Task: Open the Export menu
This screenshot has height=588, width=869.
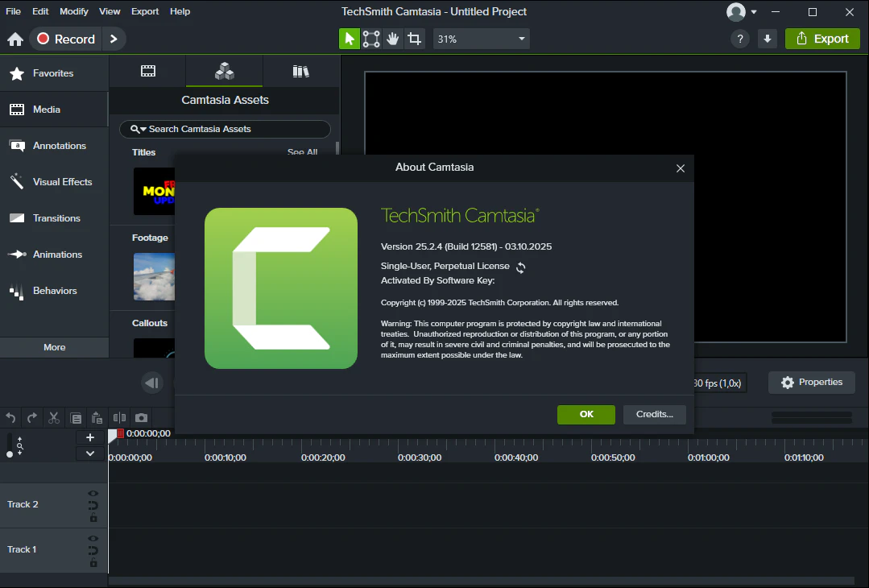Action: (x=145, y=11)
